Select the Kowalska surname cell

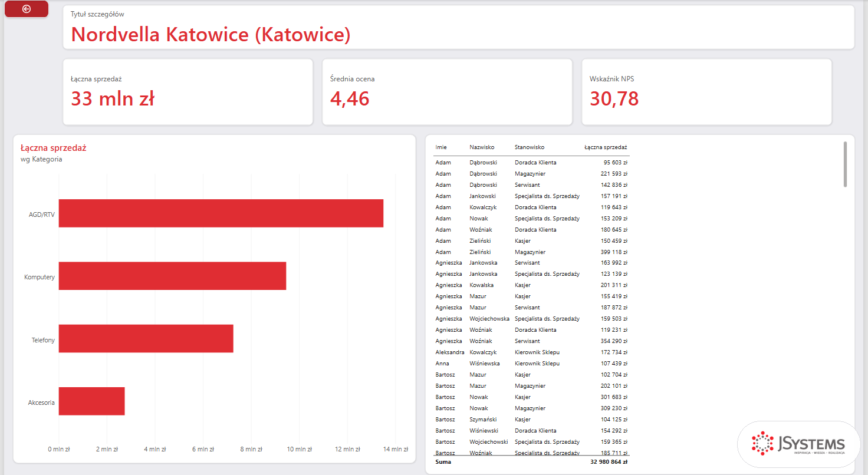coord(482,285)
